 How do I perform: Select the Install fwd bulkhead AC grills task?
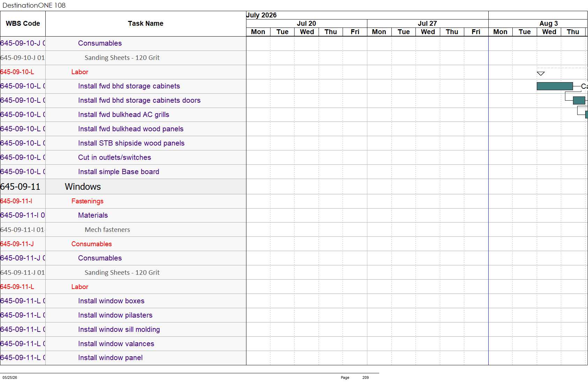(124, 115)
